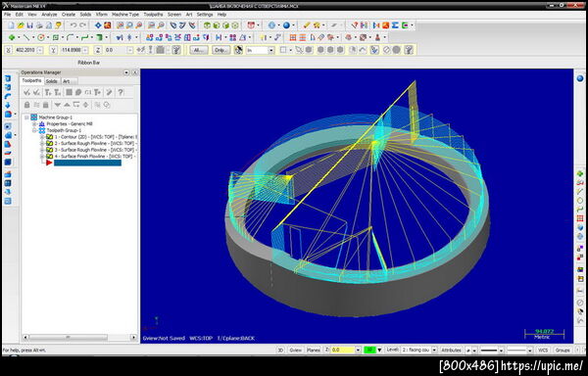The width and height of the screenshot is (588, 376).
Task: Toggle operation 2 Surface Rough Flowline icon
Action: point(49,143)
